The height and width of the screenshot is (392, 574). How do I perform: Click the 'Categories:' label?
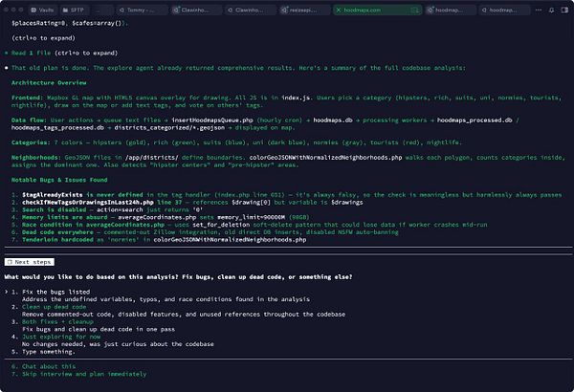32,142
